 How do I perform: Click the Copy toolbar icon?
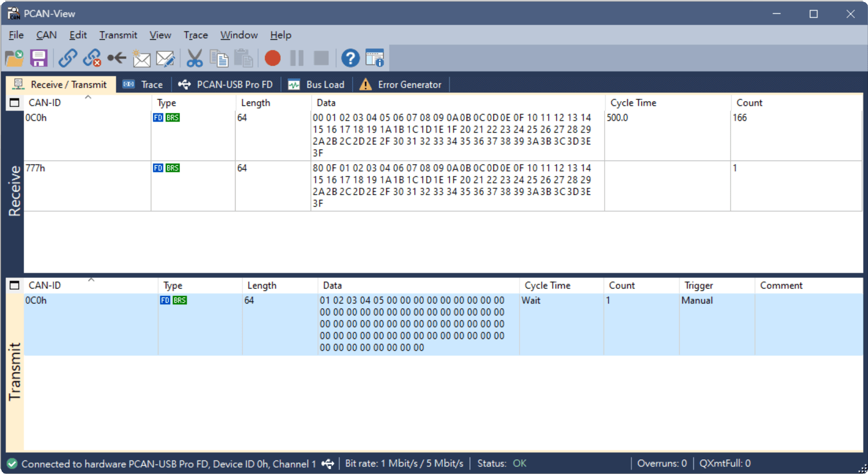tap(219, 58)
